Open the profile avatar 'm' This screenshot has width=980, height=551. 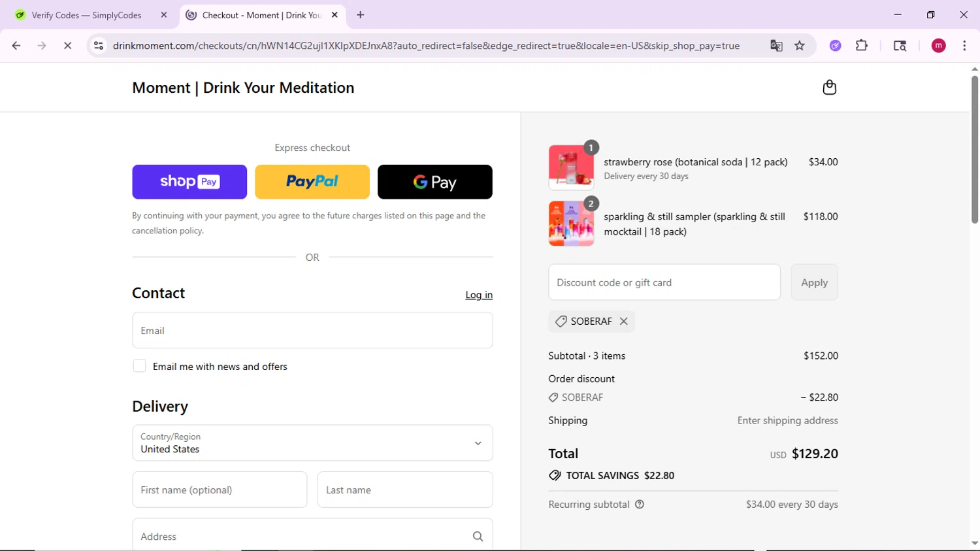tap(938, 46)
